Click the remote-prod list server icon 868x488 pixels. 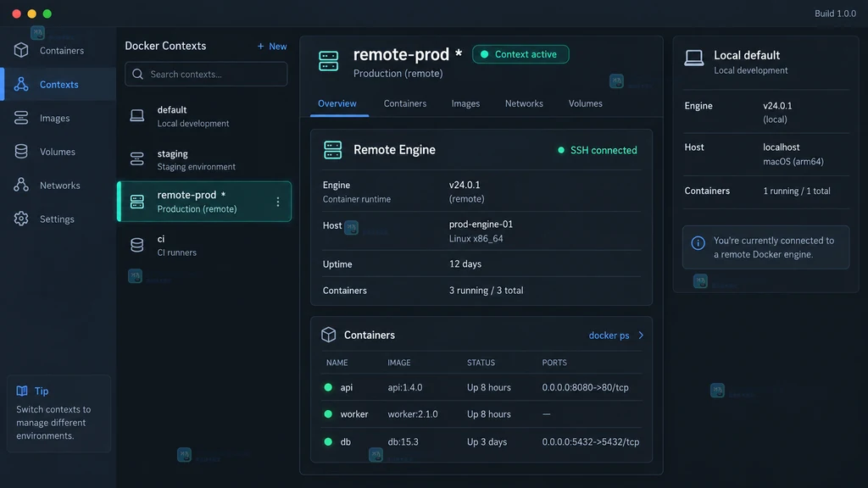136,202
